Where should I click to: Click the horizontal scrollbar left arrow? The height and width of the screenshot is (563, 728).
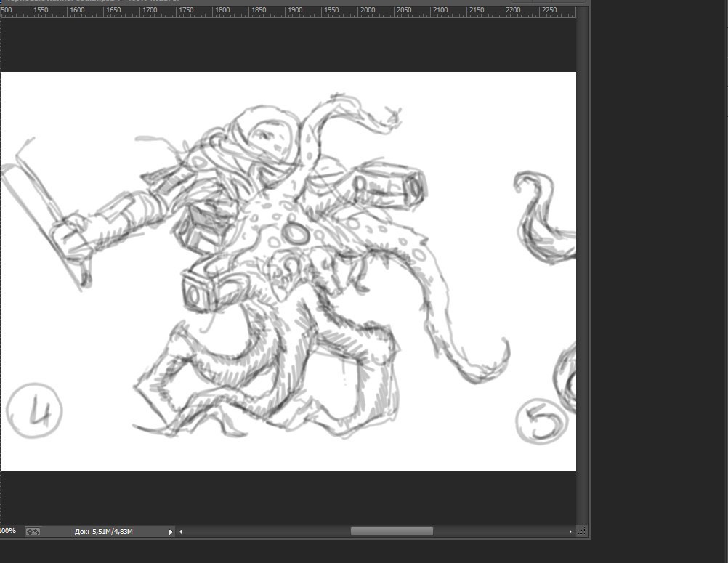point(181,532)
